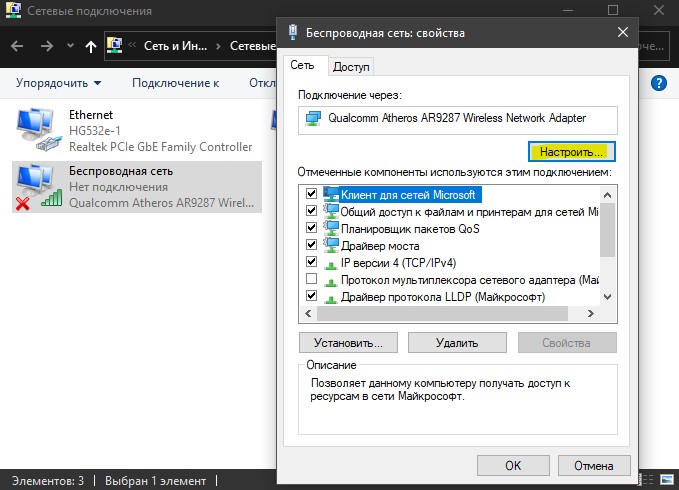
Task: Select the Драйвер моста list item
Action: [x=380, y=246]
